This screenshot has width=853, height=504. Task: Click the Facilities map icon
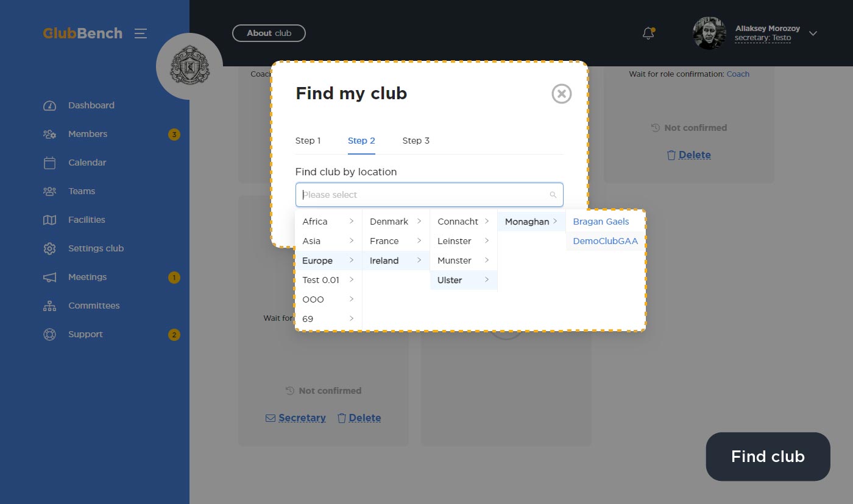tap(49, 220)
